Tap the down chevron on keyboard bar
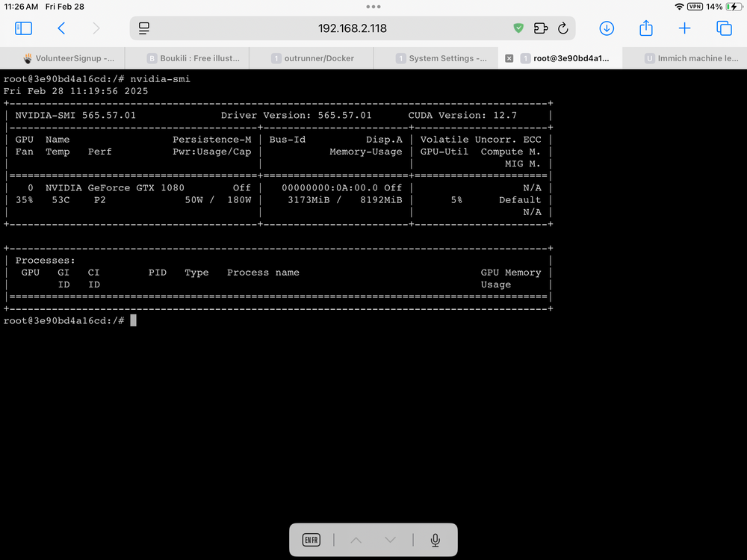This screenshot has height=560, width=747. coord(390,540)
